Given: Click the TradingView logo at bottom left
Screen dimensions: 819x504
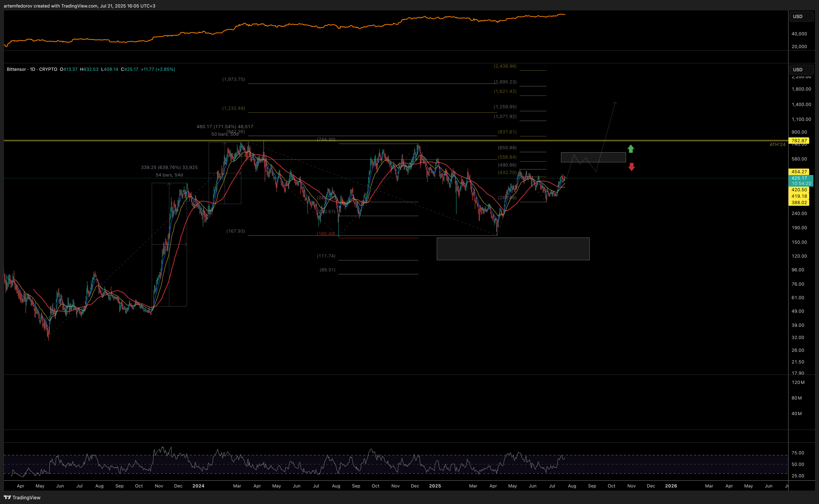Looking at the screenshot, I should [22, 497].
